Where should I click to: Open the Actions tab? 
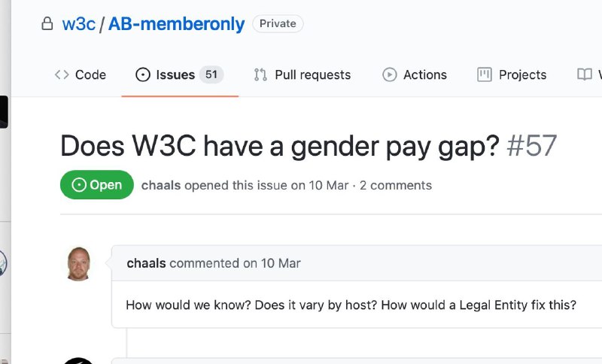click(424, 74)
